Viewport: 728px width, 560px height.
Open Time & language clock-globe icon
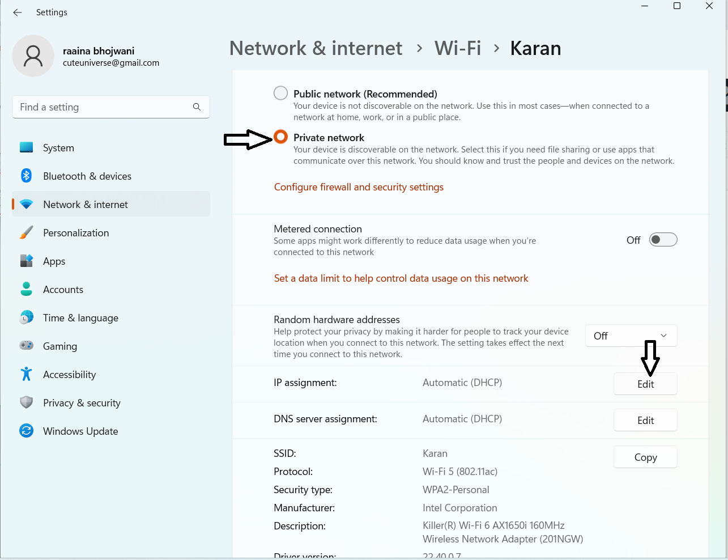(x=27, y=318)
